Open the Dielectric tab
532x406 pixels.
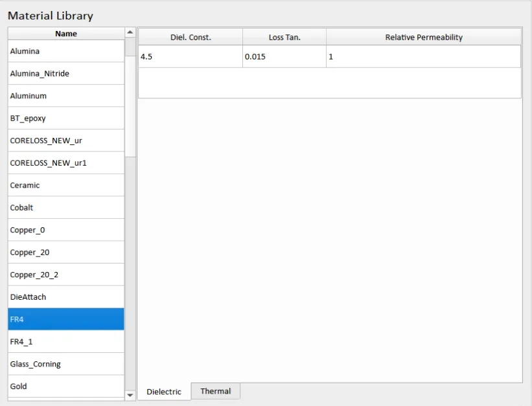(164, 392)
